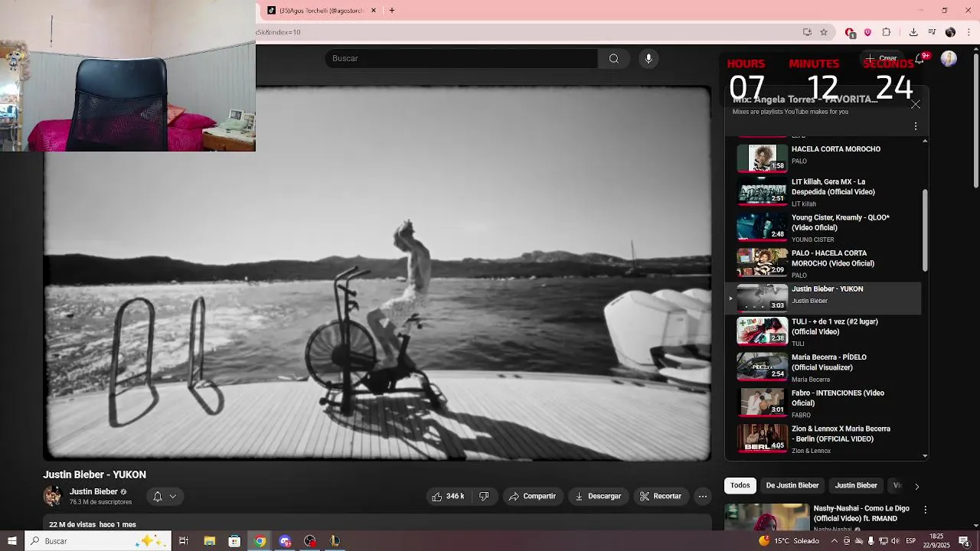Viewport: 980px width, 551px height.
Task: Show hidden system tray icons
Action: pyautogui.click(x=834, y=541)
